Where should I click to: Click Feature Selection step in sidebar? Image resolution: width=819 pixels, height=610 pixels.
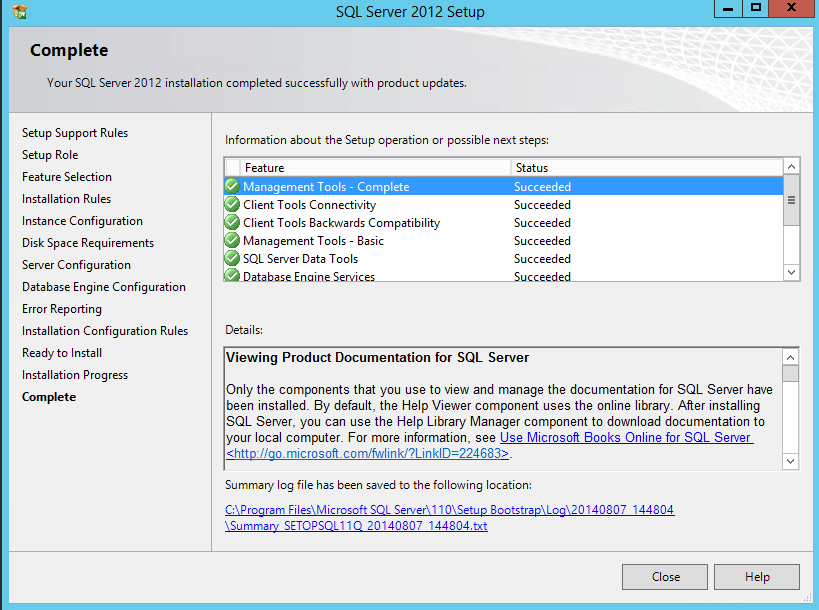click(x=67, y=177)
